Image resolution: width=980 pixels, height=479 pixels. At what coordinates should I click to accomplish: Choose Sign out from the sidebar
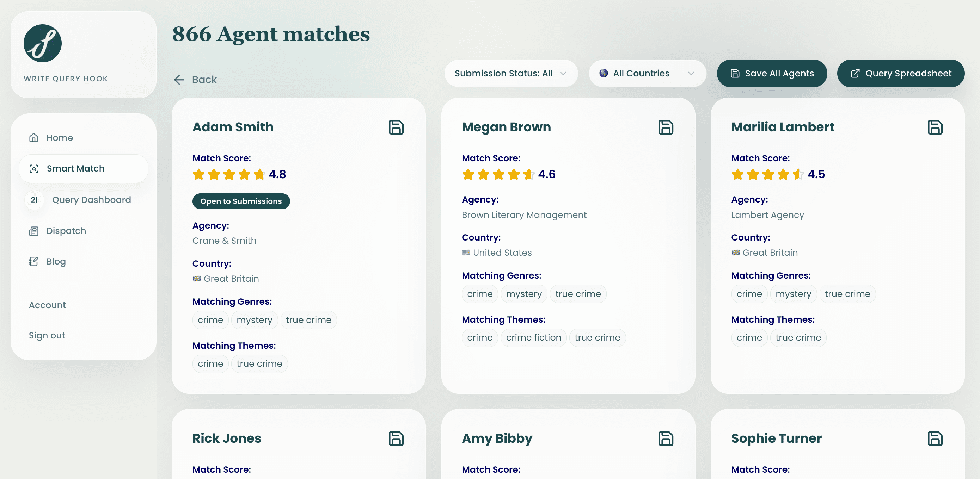pyautogui.click(x=47, y=335)
